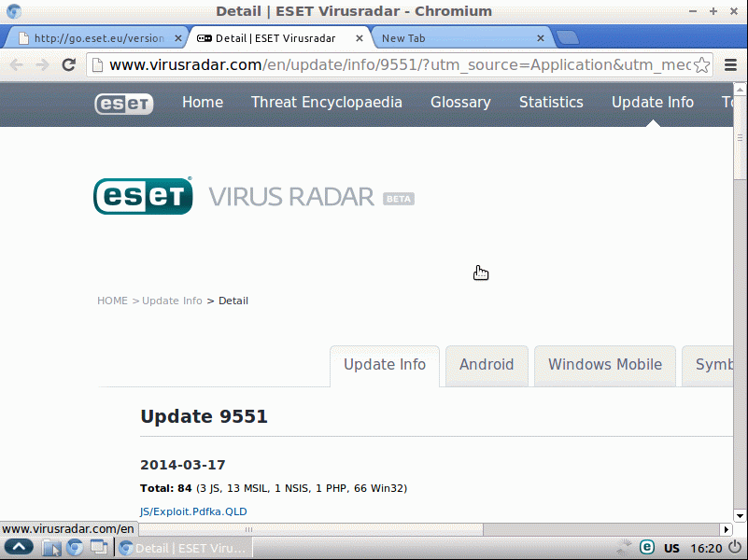Click the ESET logo in the dark navigation bar
This screenshot has width=748, height=560.
pos(124,104)
